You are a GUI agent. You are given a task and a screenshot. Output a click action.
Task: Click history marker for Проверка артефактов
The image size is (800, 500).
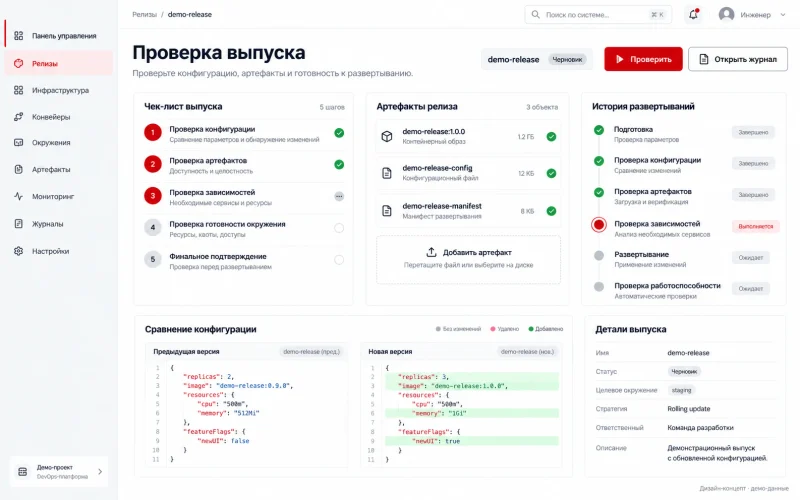coord(599,192)
